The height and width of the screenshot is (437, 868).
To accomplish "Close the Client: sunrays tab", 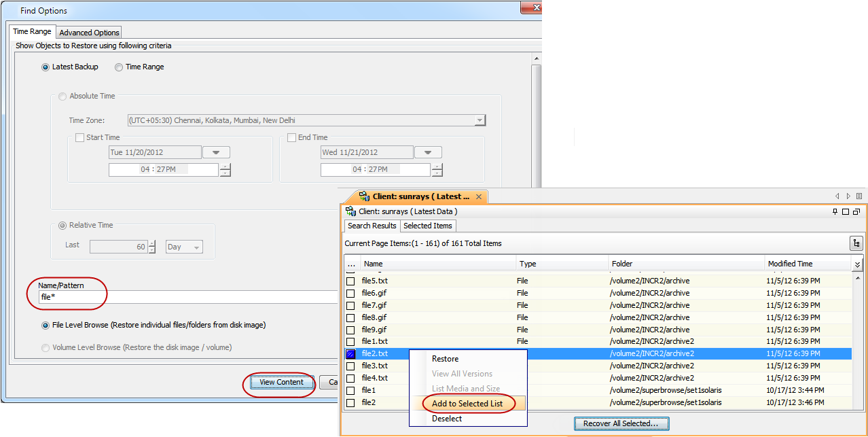I will [x=478, y=197].
